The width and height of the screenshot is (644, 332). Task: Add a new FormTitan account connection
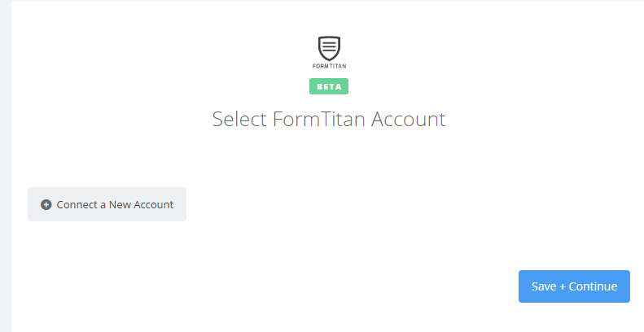(107, 204)
